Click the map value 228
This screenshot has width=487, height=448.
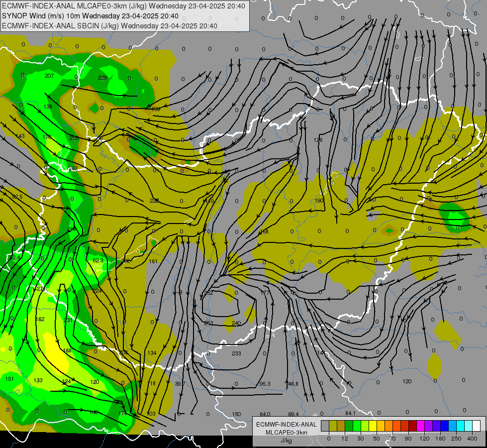point(154,201)
